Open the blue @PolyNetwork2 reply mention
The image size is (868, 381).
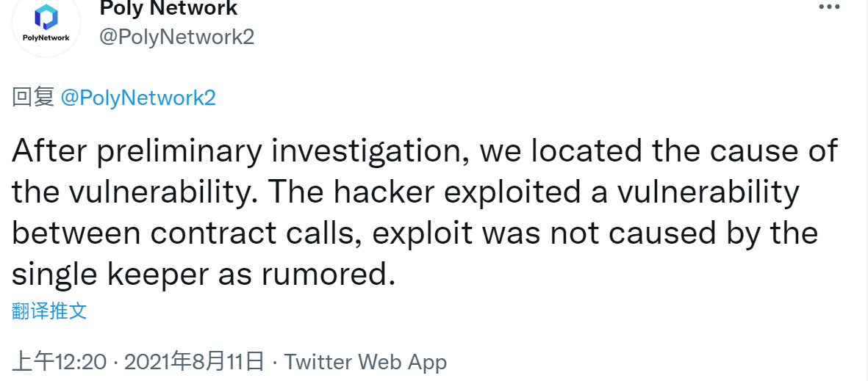click(x=138, y=98)
